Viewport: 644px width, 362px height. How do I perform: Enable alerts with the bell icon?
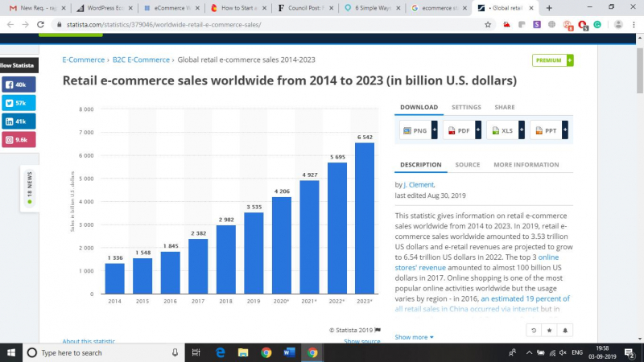point(565,331)
